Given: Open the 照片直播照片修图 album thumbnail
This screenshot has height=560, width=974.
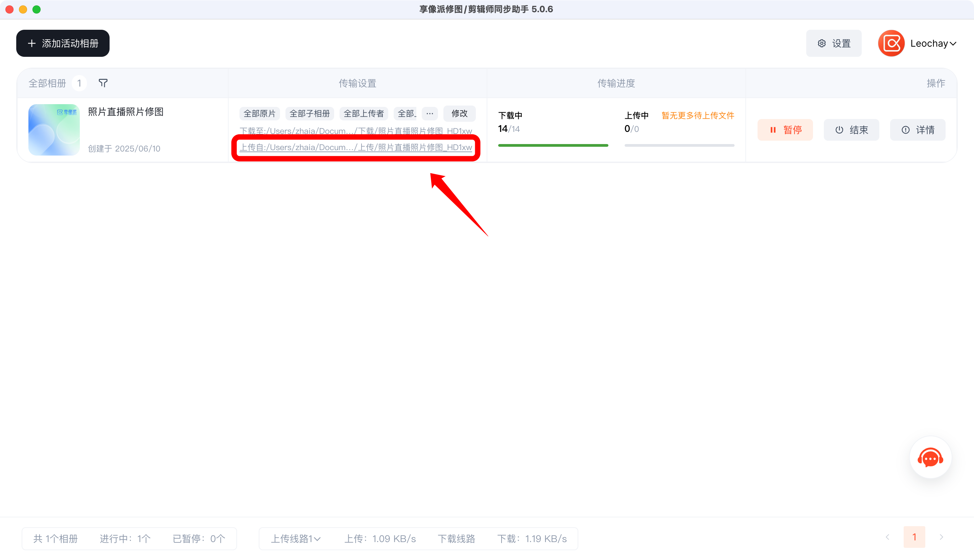Looking at the screenshot, I should [x=54, y=130].
